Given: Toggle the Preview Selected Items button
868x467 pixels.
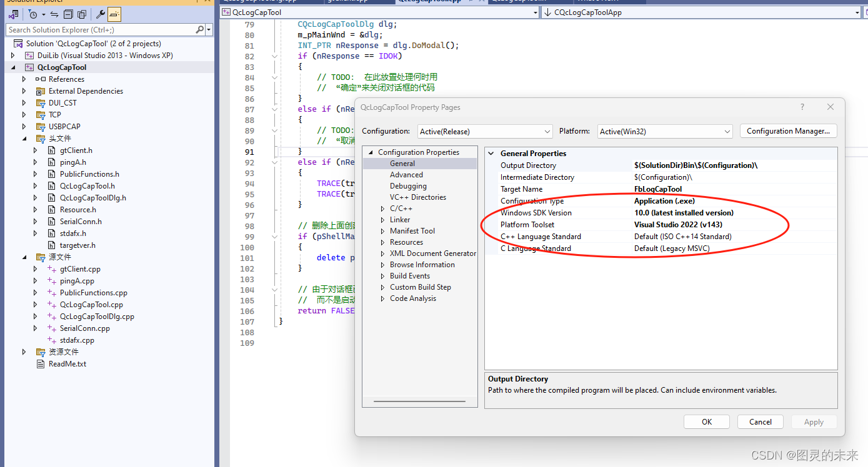Looking at the screenshot, I should coord(114,14).
